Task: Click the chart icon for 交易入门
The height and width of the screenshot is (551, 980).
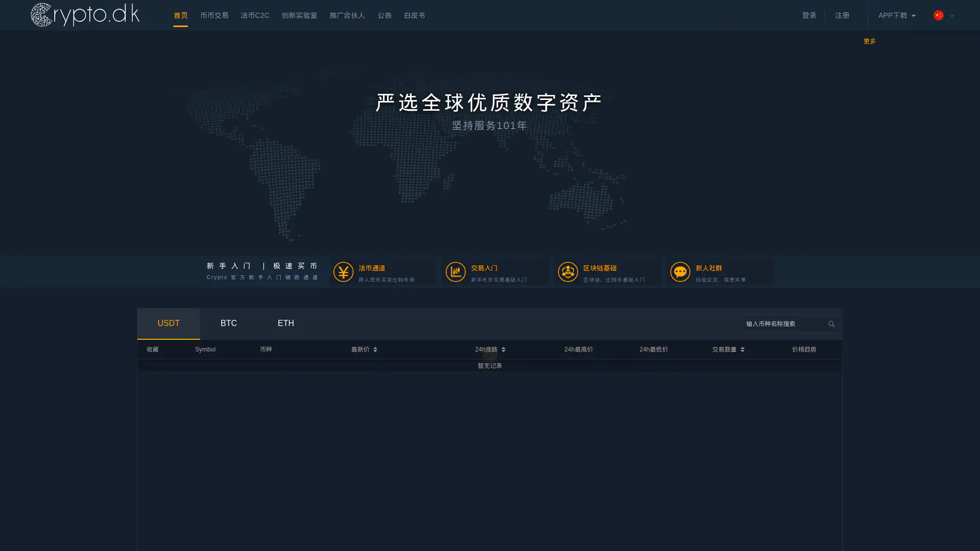Action: click(455, 272)
